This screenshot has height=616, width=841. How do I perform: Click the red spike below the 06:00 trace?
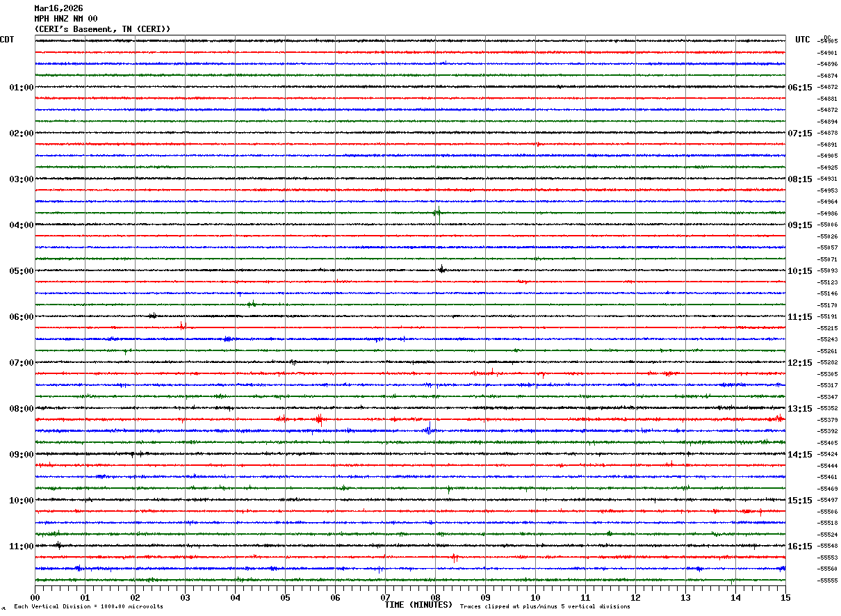pyautogui.click(x=183, y=325)
